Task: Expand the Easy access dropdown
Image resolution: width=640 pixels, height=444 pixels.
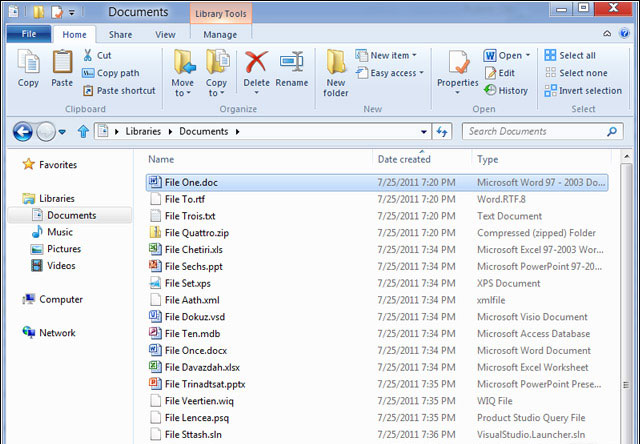Action: click(x=422, y=73)
